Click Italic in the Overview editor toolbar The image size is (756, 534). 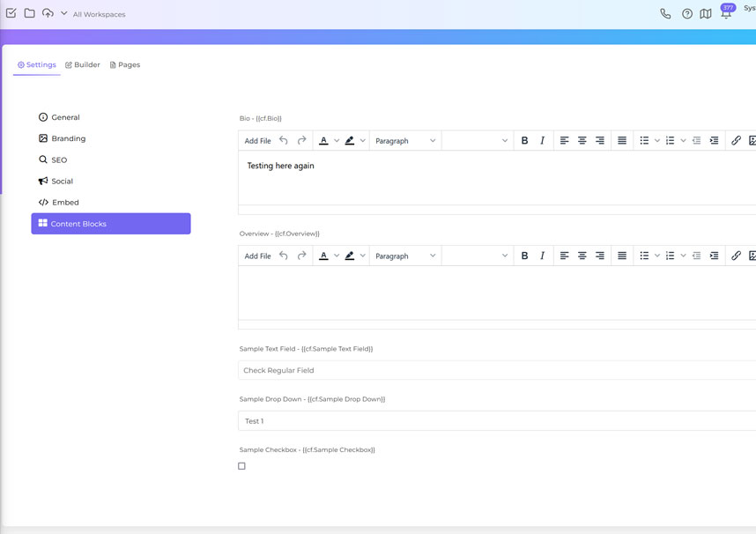[542, 256]
